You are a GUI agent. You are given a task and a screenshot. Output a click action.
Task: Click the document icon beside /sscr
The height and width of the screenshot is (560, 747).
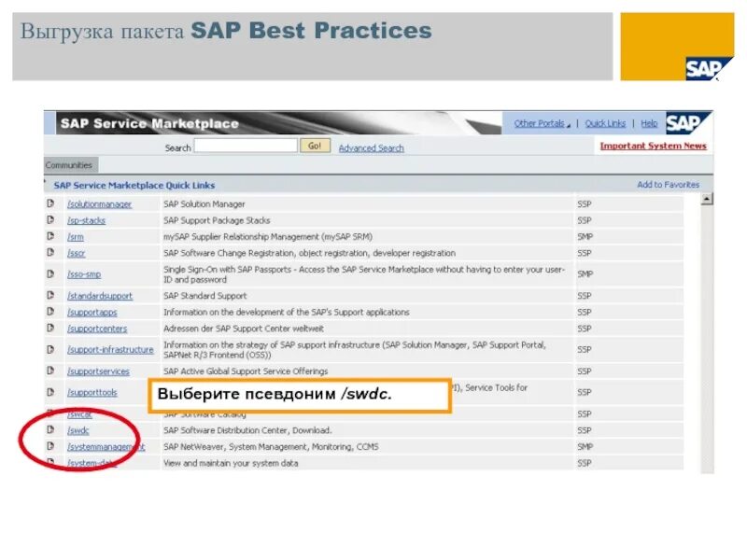(50, 252)
